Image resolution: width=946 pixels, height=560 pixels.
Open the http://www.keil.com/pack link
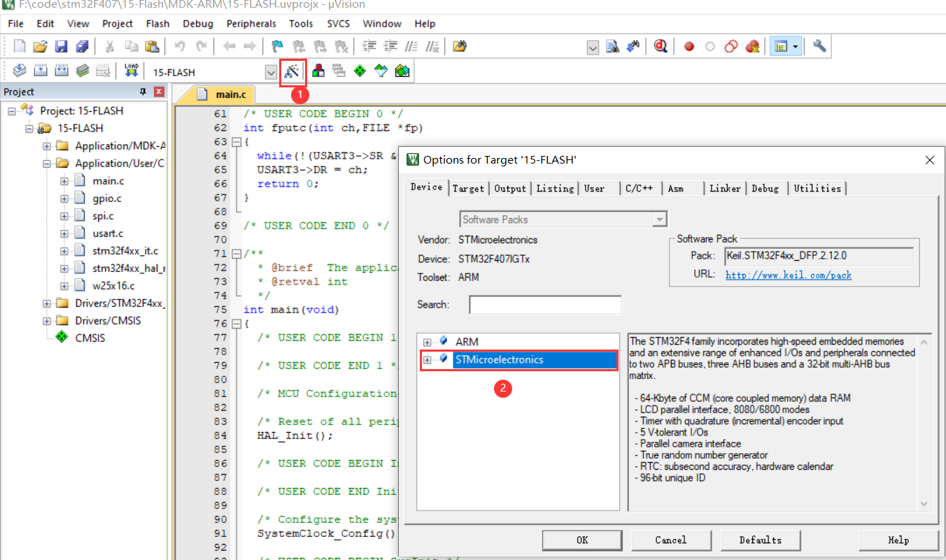789,275
